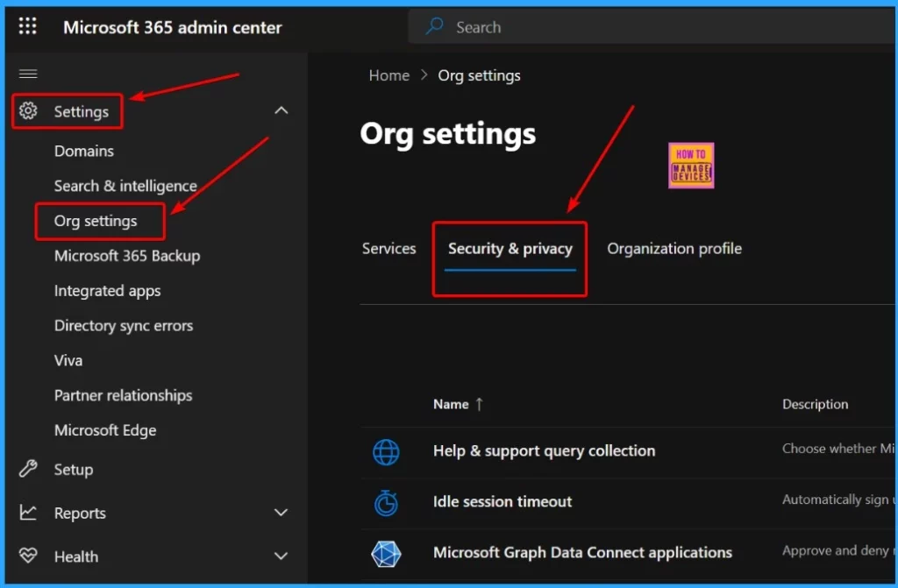898x588 pixels.
Task: Open Idle session timeout setting
Action: click(502, 501)
